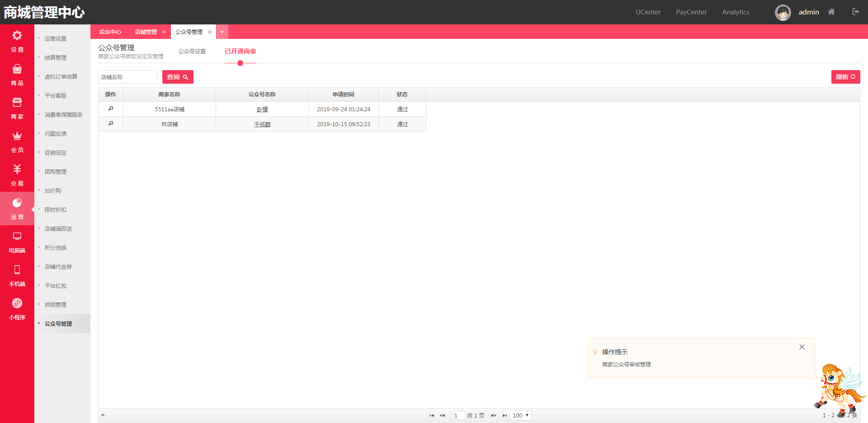Open 运营设置 in the side menu
Screen dimensions: 868x423
pos(56,38)
